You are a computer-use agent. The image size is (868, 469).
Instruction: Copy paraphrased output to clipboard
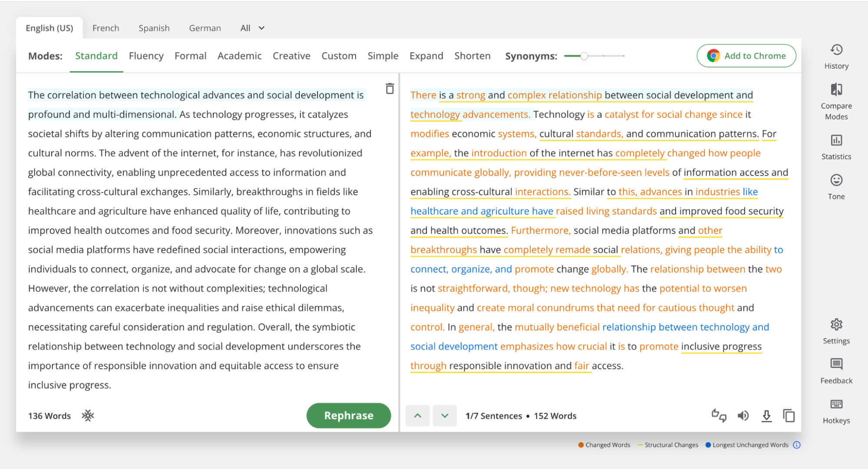tap(789, 416)
